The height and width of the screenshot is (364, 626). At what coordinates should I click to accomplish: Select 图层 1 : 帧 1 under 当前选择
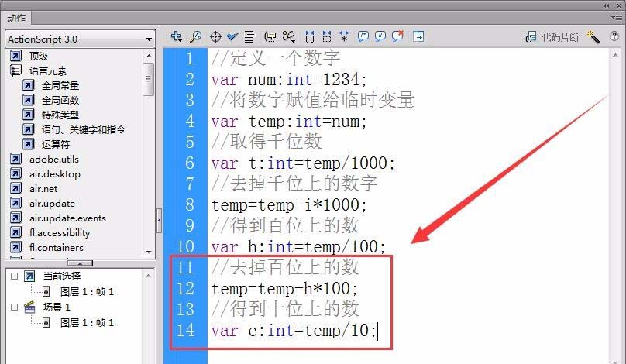pyautogui.click(x=87, y=292)
